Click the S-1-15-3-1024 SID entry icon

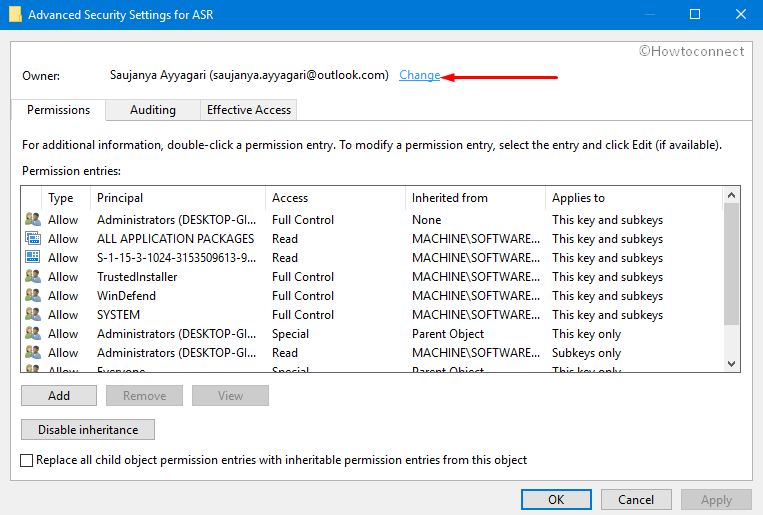tap(32, 258)
